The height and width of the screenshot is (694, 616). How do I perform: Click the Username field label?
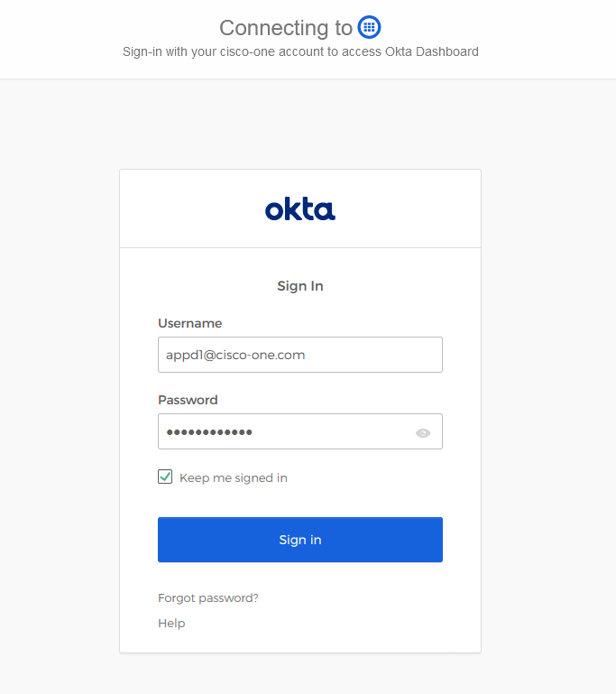[x=189, y=323]
